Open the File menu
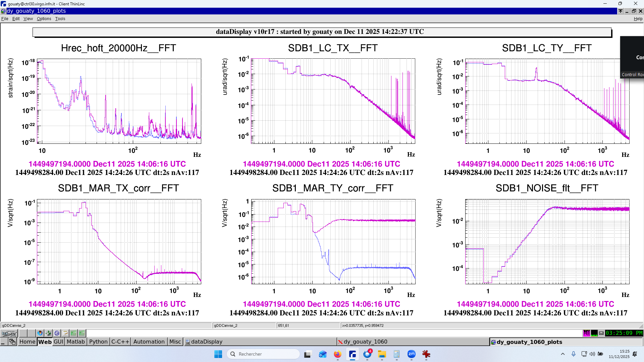This screenshot has height=362, width=644. click(x=5, y=19)
